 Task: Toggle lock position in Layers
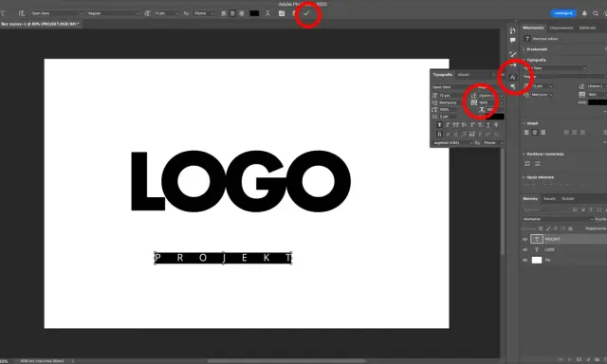coord(556,228)
